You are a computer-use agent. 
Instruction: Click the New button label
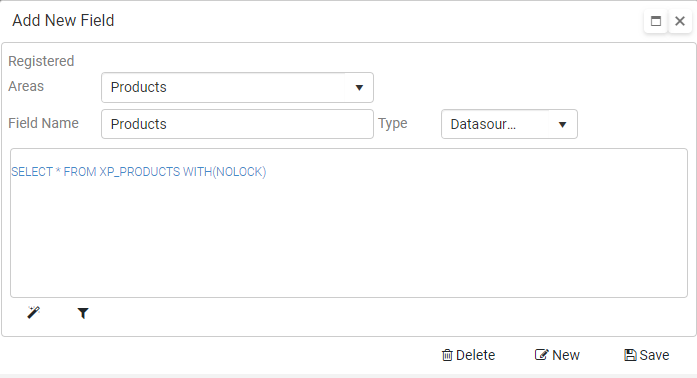(566, 355)
